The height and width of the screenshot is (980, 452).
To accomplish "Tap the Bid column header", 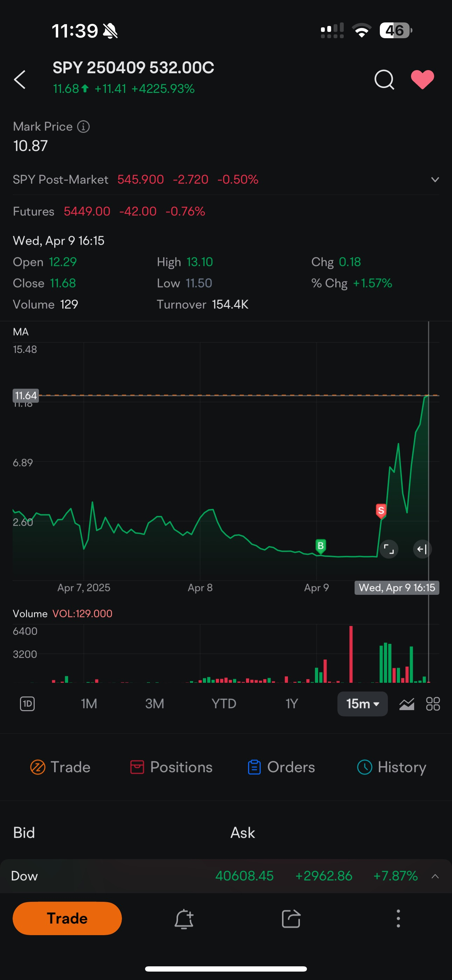I will 24,833.
